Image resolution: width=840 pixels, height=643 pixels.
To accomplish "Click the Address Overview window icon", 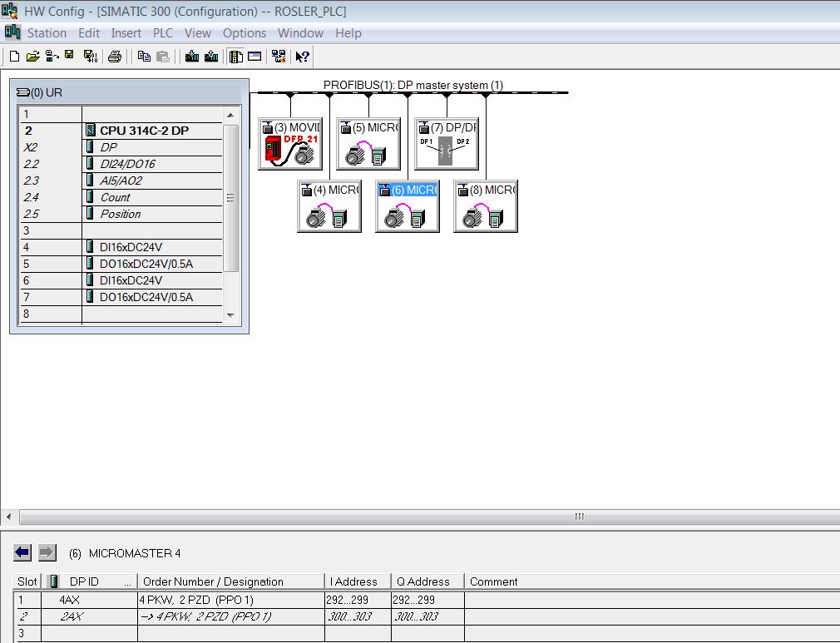I will point(254,57).
